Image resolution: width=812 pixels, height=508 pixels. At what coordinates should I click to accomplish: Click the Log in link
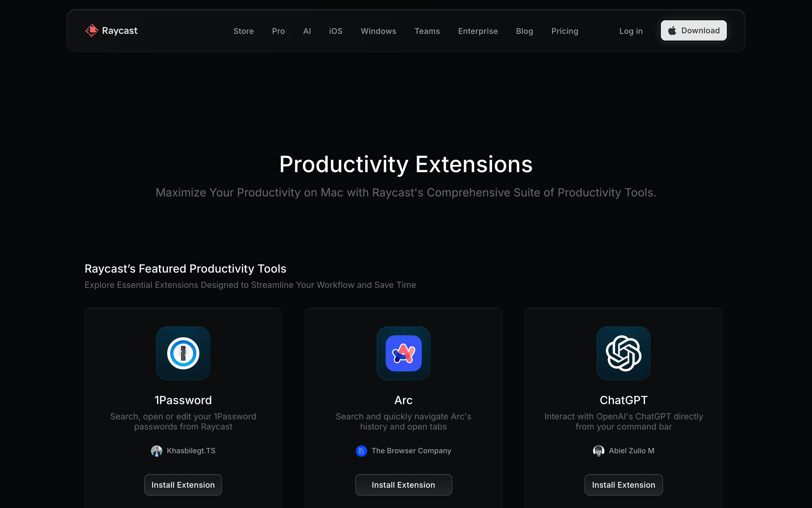coord(631,31)
